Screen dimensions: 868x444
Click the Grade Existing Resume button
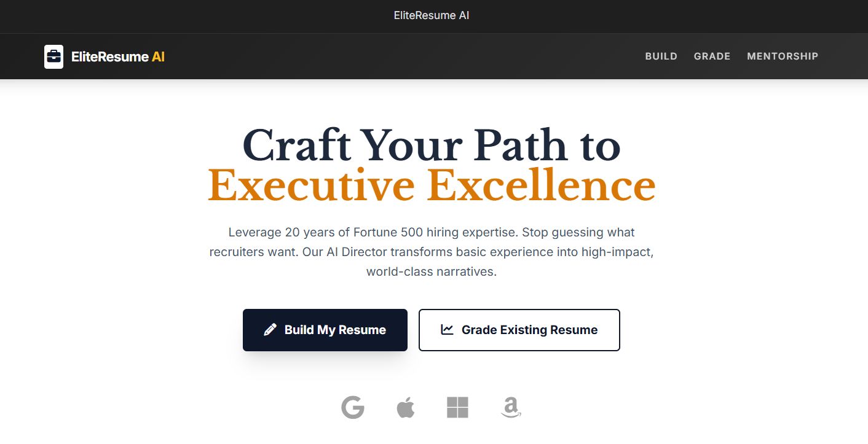(x=519, y=330)
